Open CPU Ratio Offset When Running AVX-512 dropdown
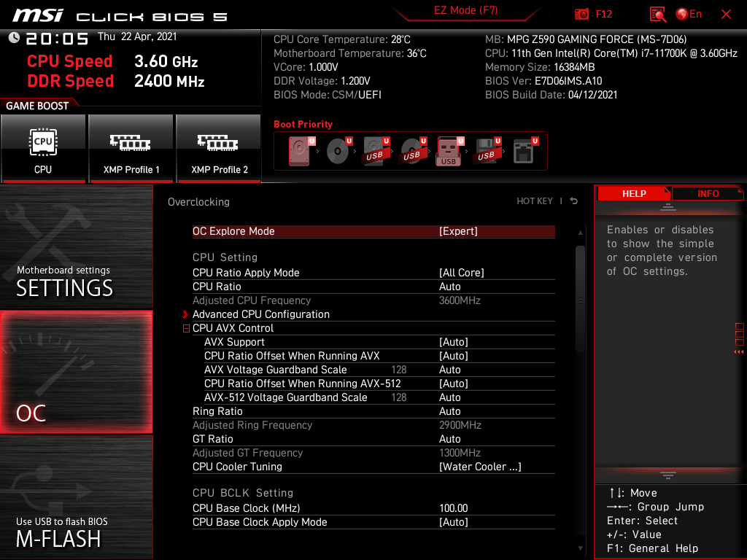The image size is (747, 560). pyautogui.click(x=379, y=384)
